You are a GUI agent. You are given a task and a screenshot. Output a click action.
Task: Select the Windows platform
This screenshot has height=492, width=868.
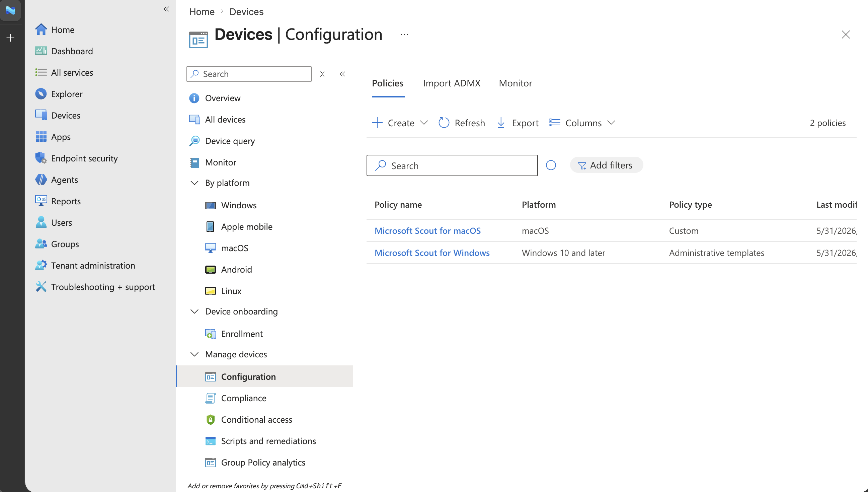point(231,205)
